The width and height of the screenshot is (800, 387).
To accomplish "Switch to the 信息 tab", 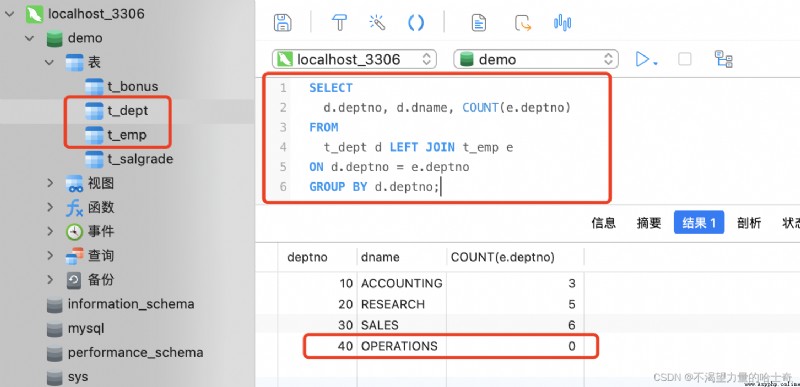I will (604, 223).
